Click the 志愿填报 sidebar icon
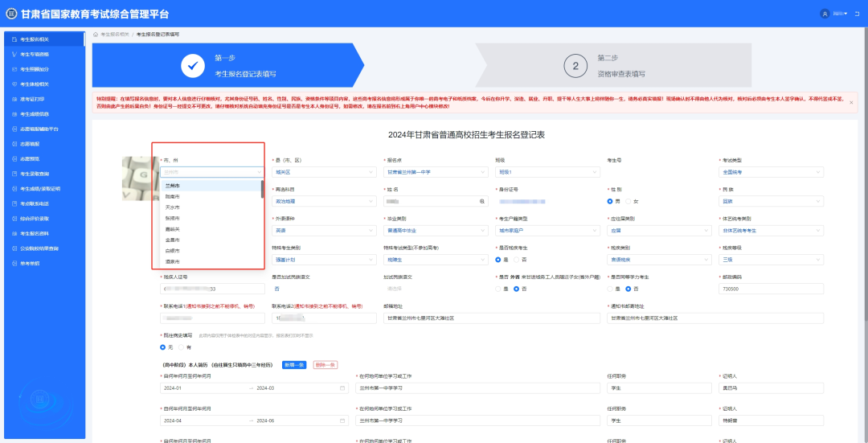 14,143
